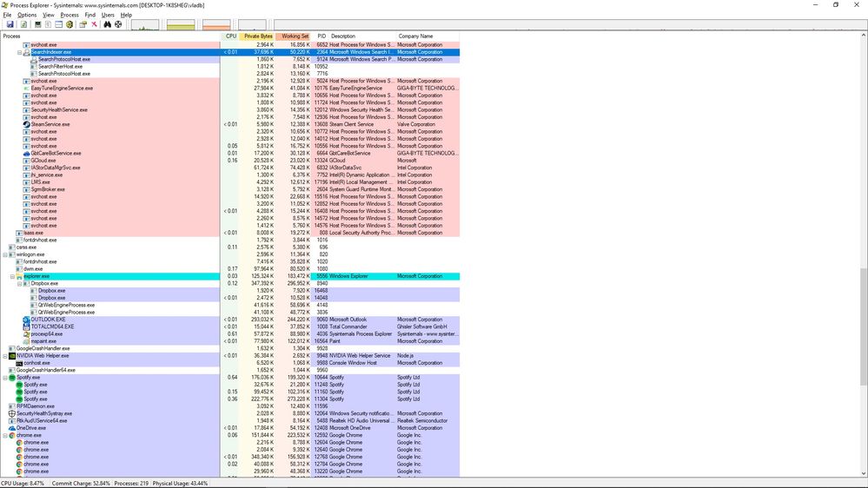Click the Refresh Now toolbar icon
Screen dimensions: 868x488
coord(23,24)
